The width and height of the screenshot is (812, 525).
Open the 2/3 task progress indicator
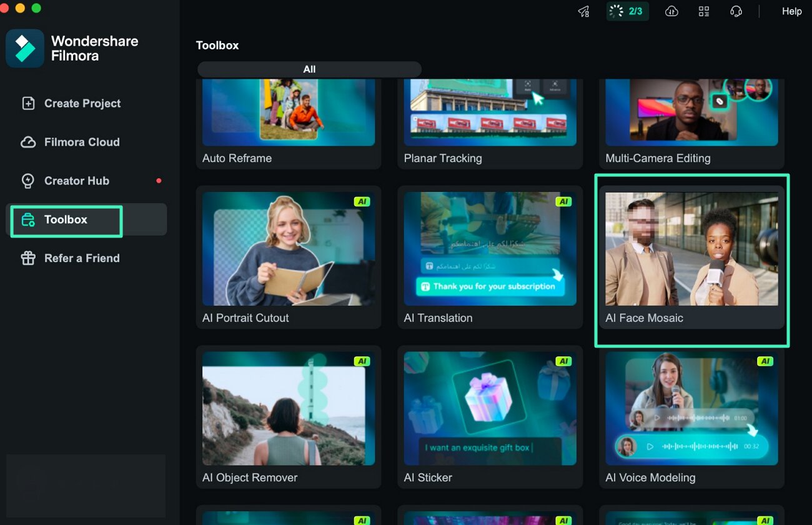(628, 11)
